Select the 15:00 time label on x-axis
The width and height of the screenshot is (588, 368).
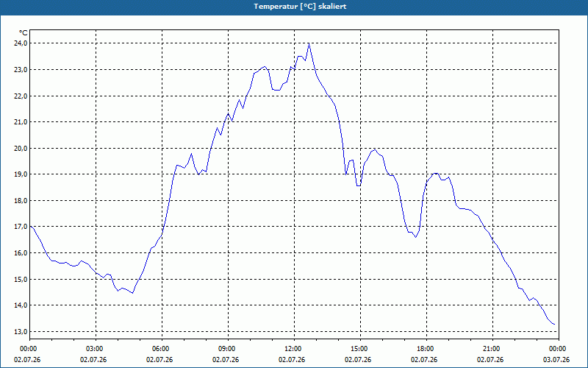360,349
